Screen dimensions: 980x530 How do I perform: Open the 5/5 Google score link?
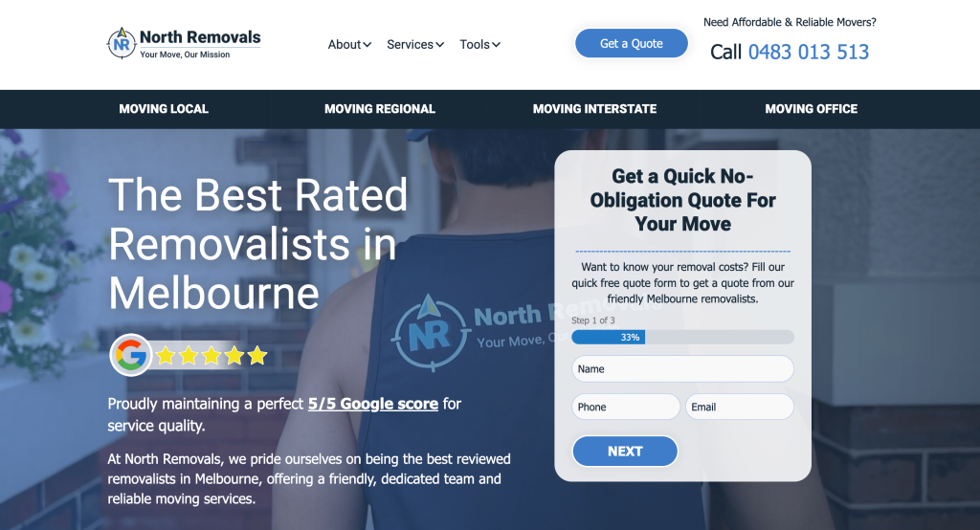pos(373,404)
